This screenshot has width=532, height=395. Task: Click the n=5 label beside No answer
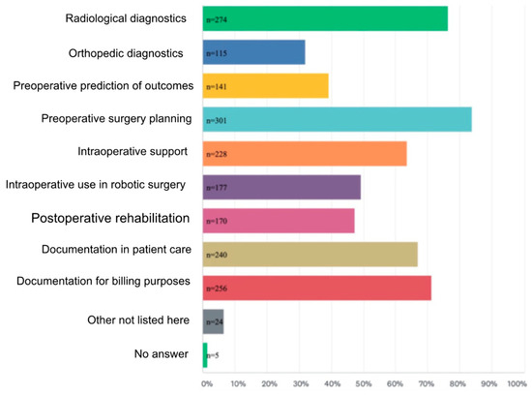(214, 355)
